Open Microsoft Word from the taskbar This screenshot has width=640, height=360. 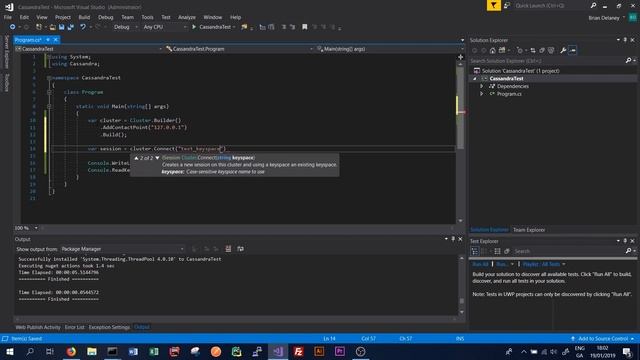(x=133, y=351)
